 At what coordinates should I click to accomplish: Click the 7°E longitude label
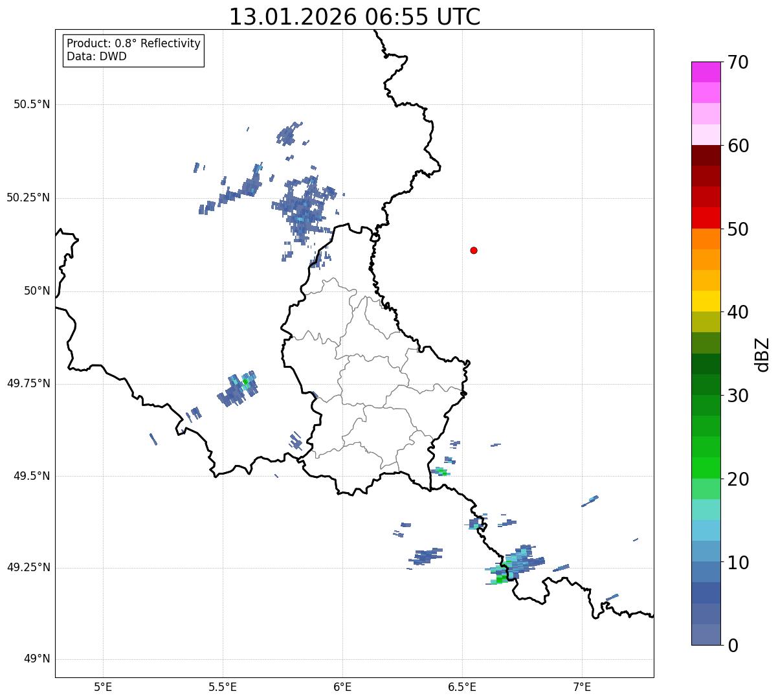[582, 686]
